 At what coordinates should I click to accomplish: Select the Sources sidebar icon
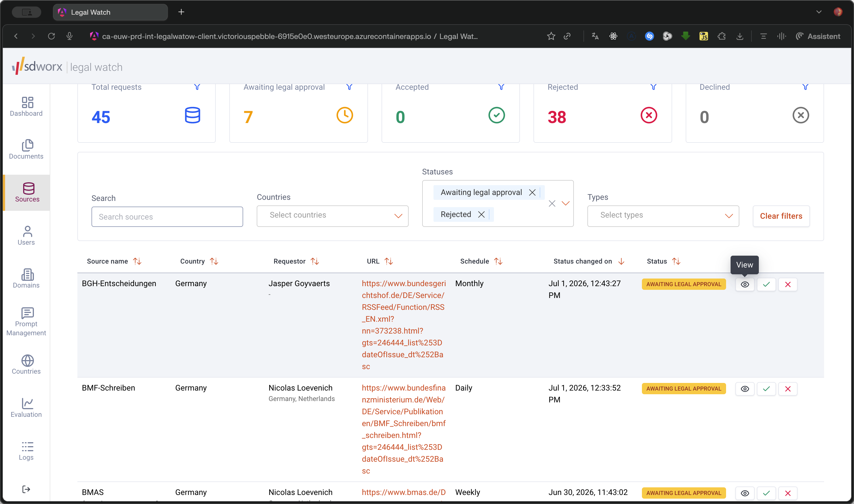pos(29,188)
